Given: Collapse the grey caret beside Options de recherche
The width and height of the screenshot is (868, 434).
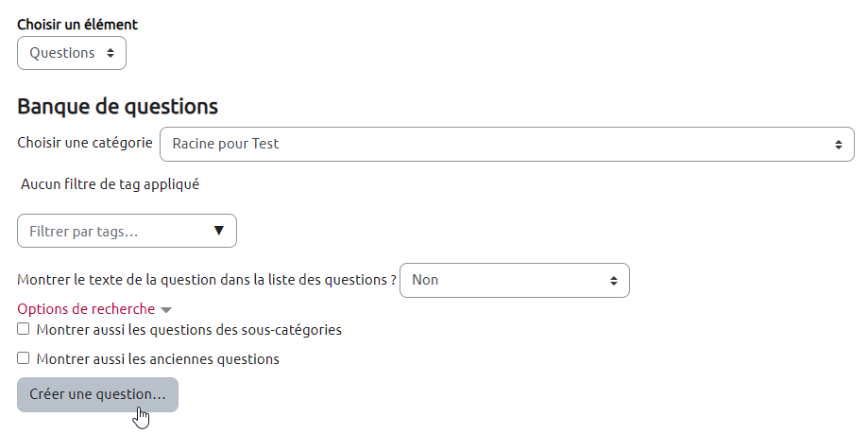Looking at the screenshot, I should pyautogui.click(x=166, y=310).
